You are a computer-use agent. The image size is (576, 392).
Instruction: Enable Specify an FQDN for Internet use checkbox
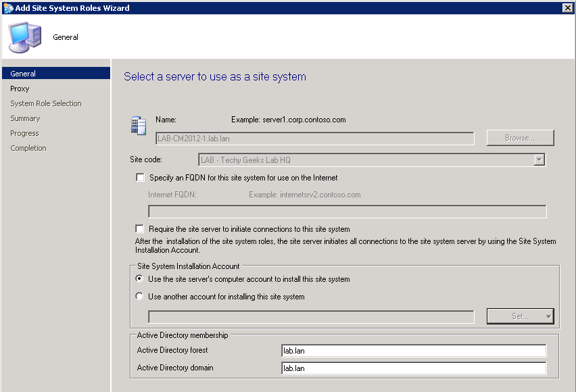pos(140,178)
